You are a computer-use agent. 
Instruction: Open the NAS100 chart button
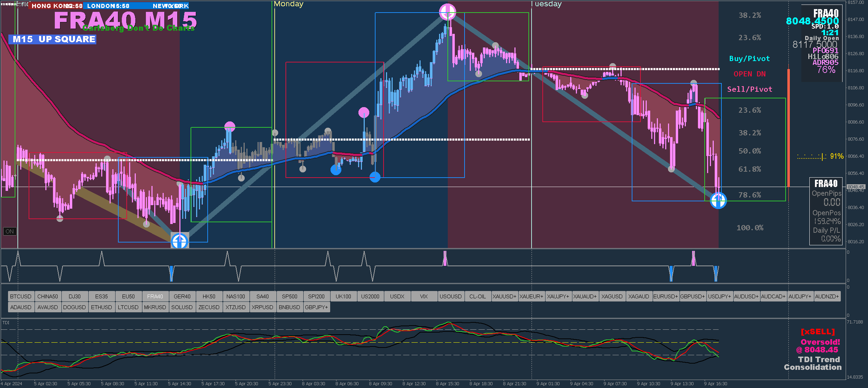tap(236, 296)
